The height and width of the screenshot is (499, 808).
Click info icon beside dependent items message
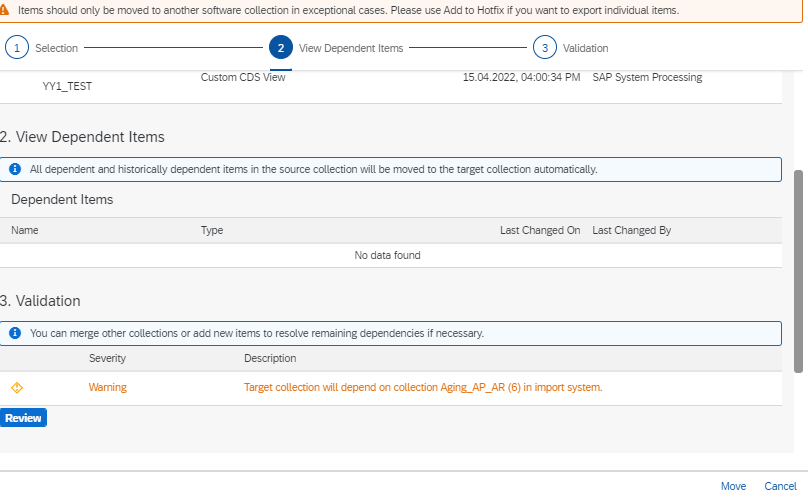click(x=15, y=169)
